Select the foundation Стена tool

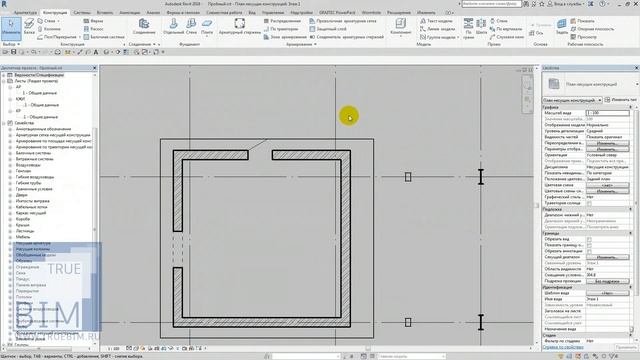[191, 27]
